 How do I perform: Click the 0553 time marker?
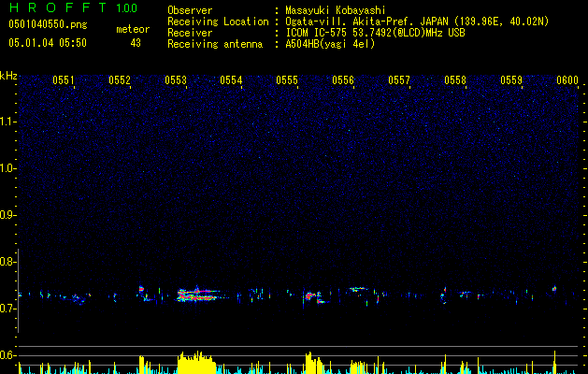176,80
